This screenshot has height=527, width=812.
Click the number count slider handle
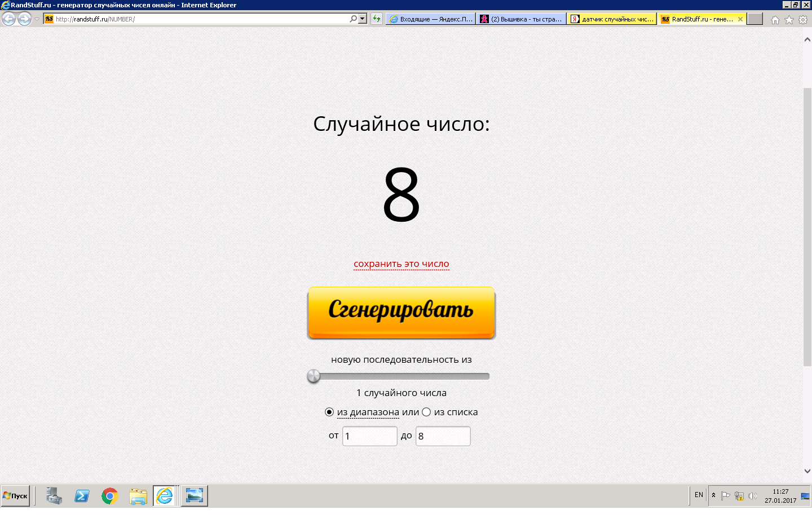[314, 376]
